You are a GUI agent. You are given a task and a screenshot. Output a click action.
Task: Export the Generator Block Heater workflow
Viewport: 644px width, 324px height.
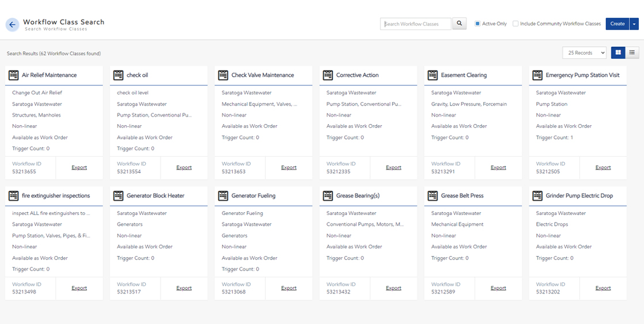click(184, 288)
